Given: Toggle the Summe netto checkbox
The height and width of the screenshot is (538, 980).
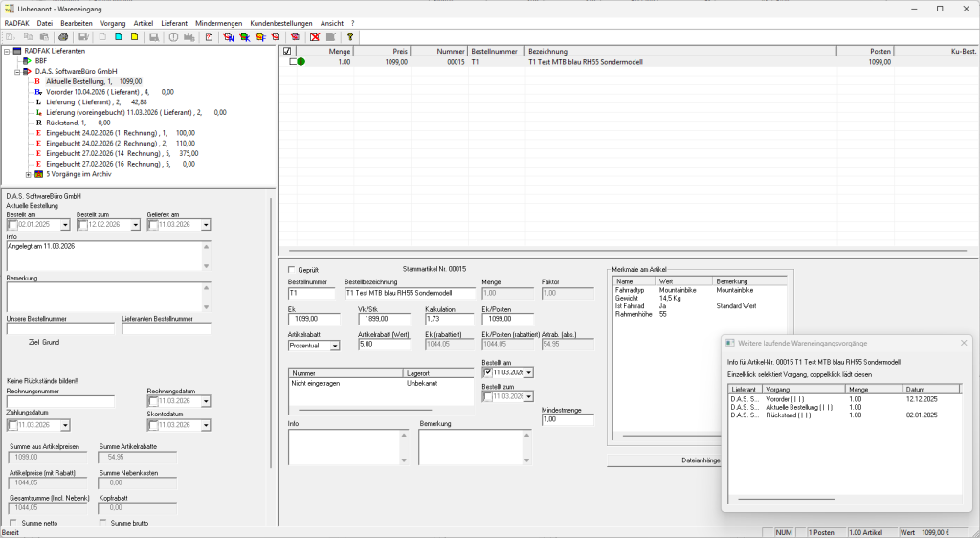Looking at the screenshot, I should [12, 523].
